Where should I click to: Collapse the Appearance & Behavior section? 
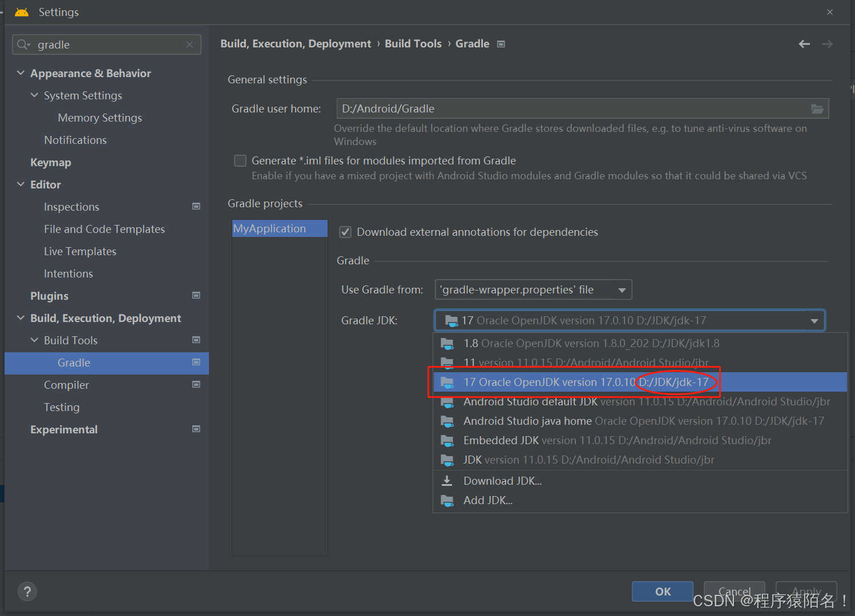pyautogui.click(x=21, y=73)
